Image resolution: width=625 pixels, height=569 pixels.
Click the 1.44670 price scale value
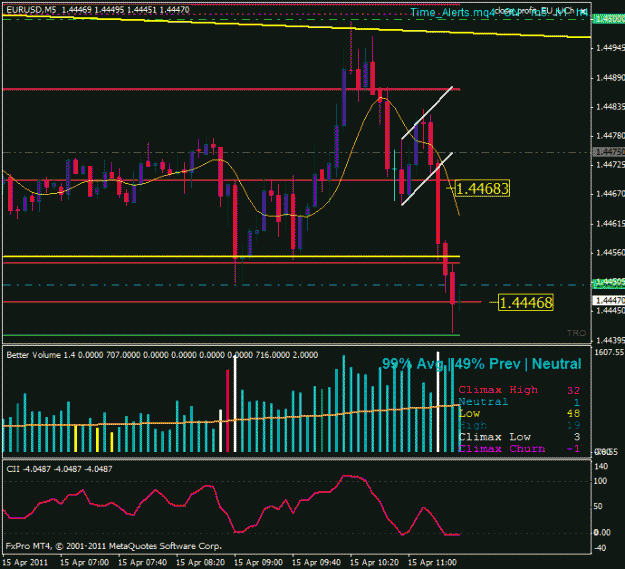click(x=610, y=194)
